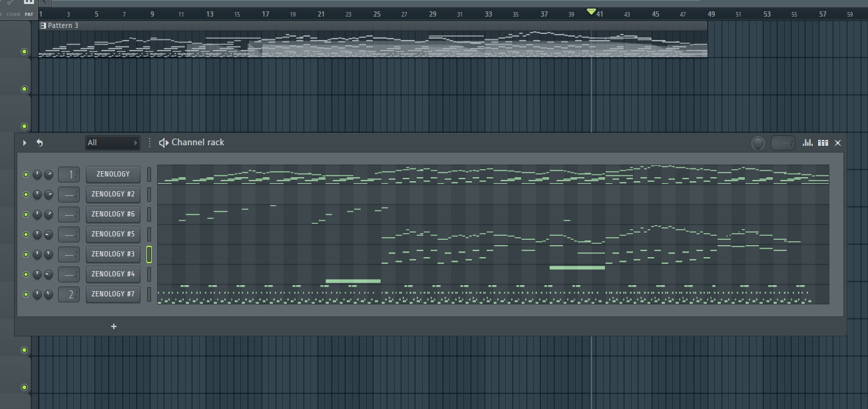Image resolution: width=868 pixels, height=409 pixels.
Task: Open the ZENOLOGY #6 channel button
Action: click(113, 214)
